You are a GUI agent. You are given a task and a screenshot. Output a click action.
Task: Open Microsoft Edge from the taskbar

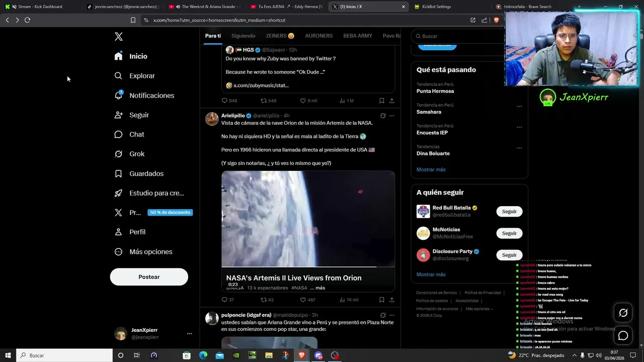[x=203, y=355]
